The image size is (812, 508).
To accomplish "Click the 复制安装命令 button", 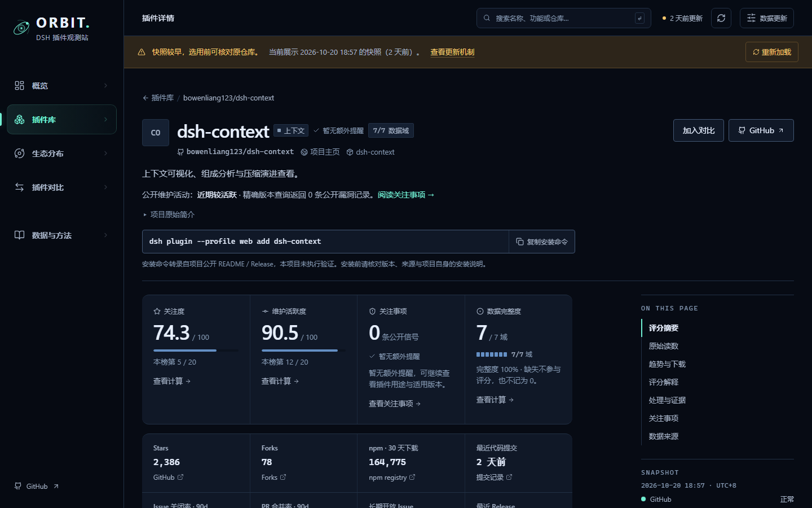I will 542,242.
